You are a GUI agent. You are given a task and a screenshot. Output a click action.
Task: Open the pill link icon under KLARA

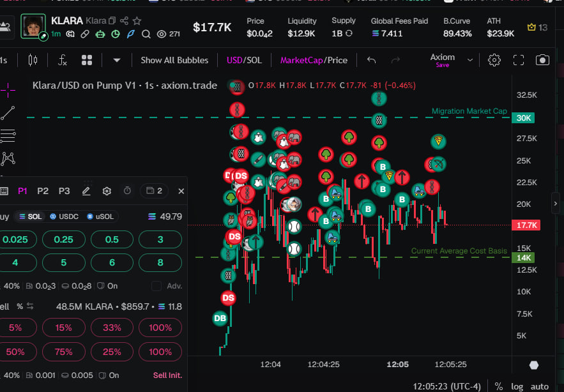tap(85, 34)
